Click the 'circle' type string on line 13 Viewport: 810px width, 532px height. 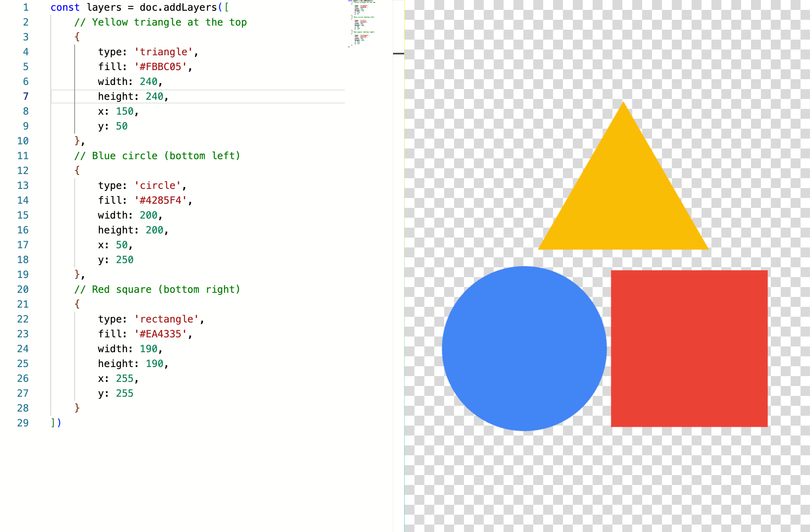click(158, 185)
